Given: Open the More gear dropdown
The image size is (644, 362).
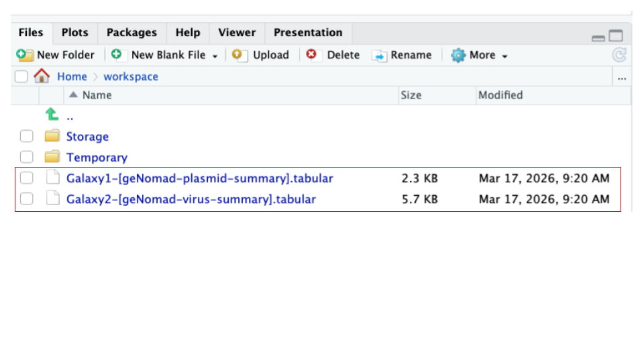Looking at the screenshot, I should point(479,55).
